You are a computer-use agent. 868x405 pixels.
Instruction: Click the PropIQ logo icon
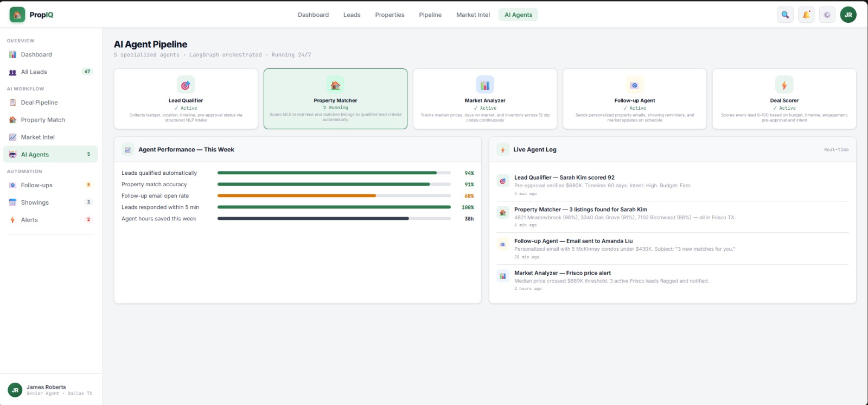click(x=17, y=15)
